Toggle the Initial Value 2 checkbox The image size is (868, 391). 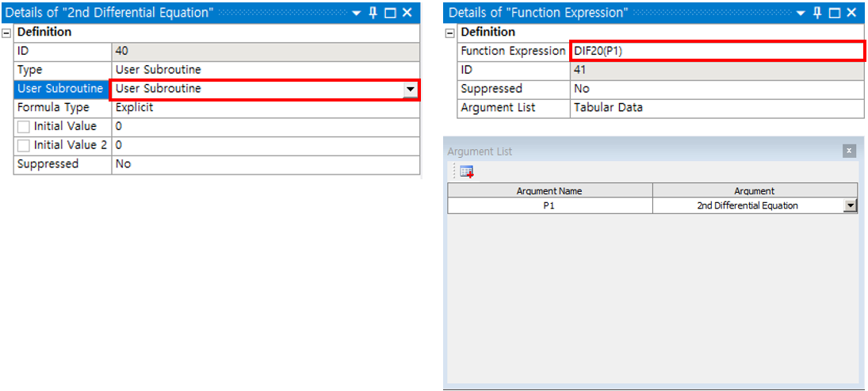tap(24, 145)
